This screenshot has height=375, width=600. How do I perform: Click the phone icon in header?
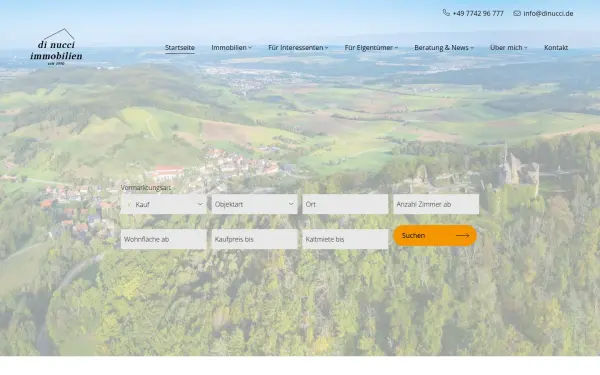point(446,13)
